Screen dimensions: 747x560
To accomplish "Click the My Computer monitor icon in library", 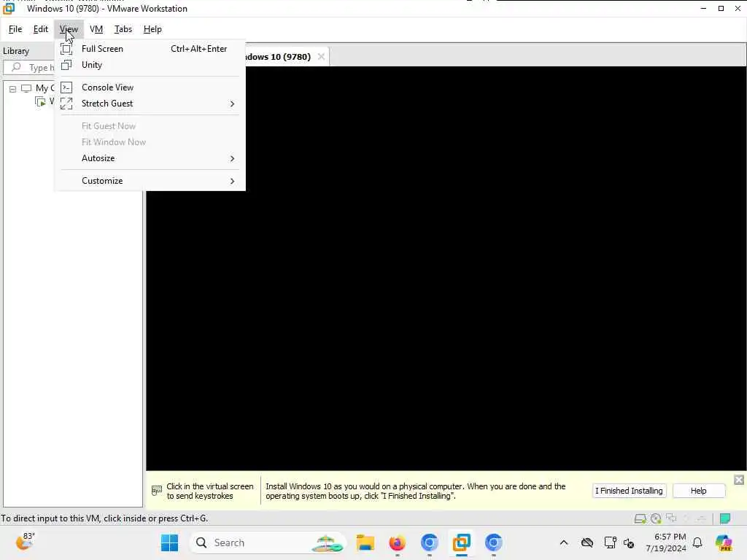I will (x=26, y=88).
